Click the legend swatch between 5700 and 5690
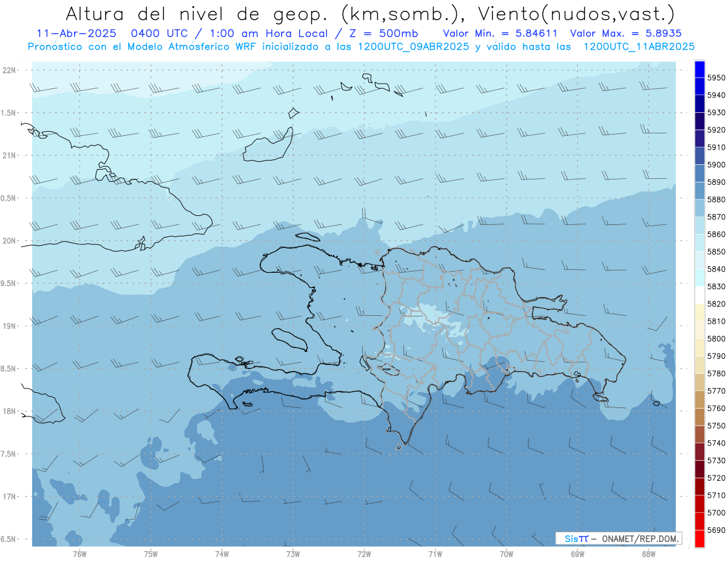 699,521
